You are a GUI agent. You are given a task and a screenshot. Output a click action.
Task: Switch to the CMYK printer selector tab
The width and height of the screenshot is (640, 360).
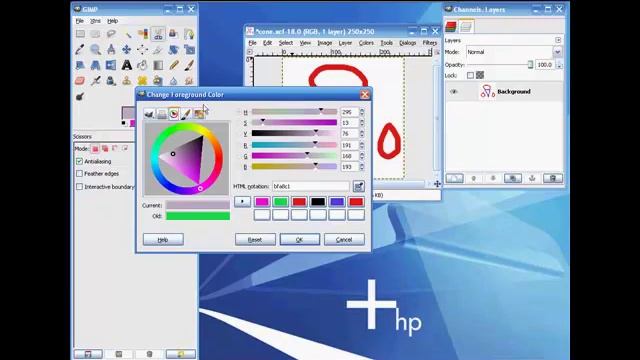click(x=162, y=113)
